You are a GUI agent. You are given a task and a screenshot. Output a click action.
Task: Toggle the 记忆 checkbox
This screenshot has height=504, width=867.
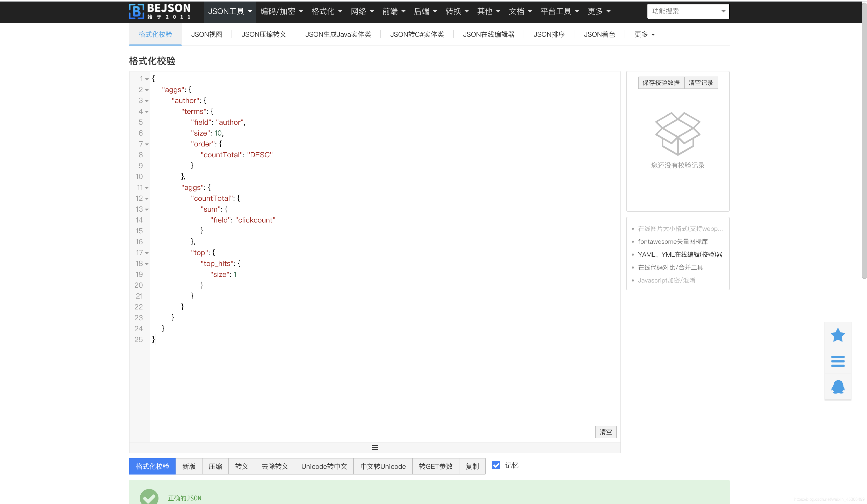pyautogui.click(x=496, y=465)
